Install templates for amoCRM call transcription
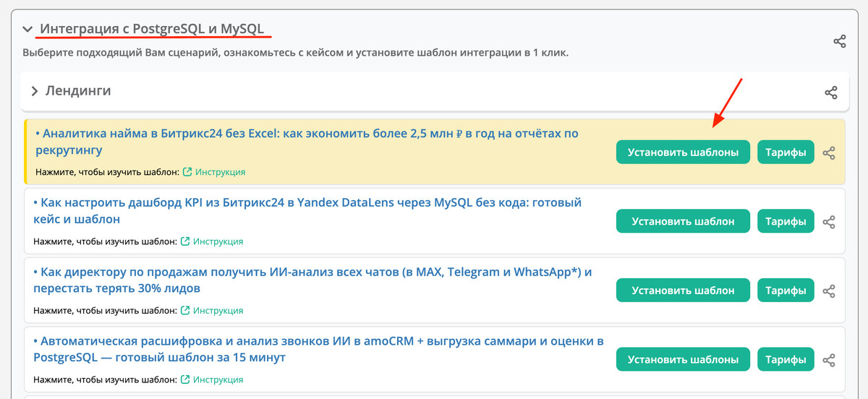Image resolution: width=868 pixels, height=399 pixels. pyautogui.click(x=683, y=359)
